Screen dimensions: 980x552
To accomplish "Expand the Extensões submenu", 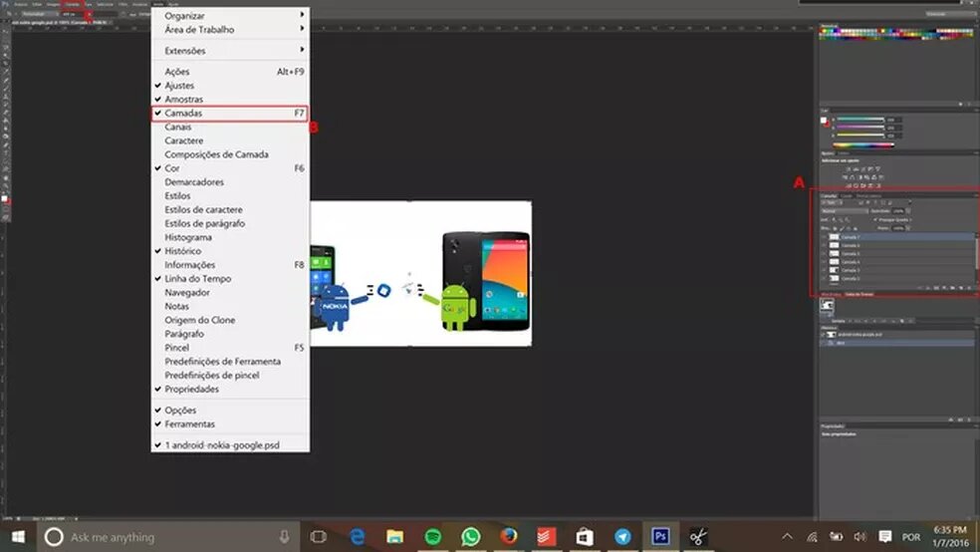I will pos(230,51).
